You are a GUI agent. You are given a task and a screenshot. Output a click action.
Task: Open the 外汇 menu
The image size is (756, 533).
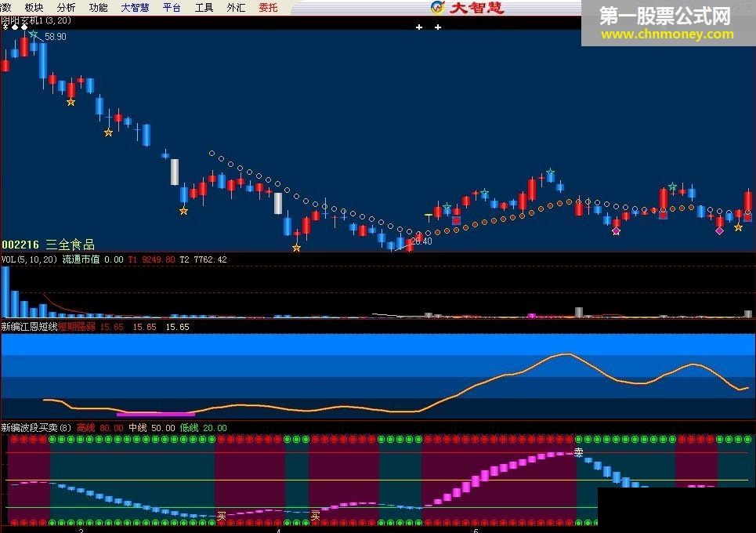point(236,7)
